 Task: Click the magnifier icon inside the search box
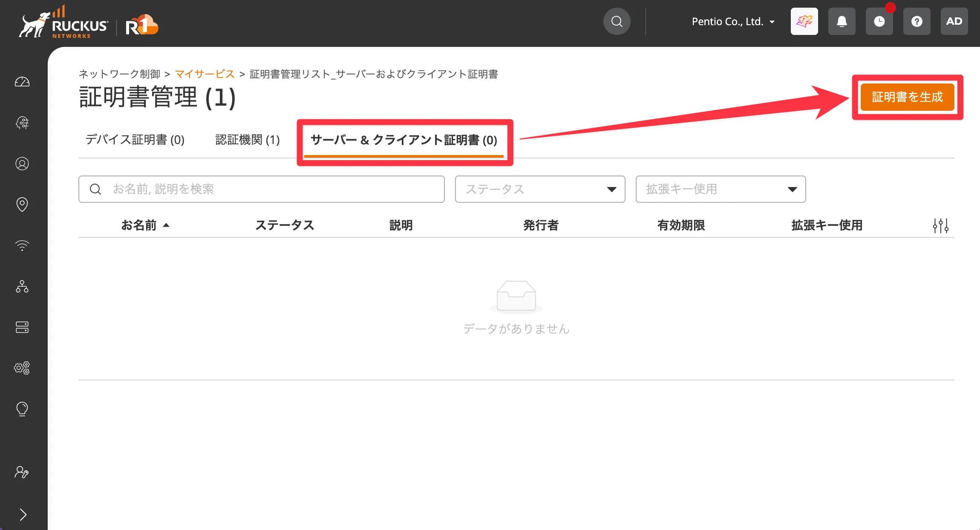95,189
